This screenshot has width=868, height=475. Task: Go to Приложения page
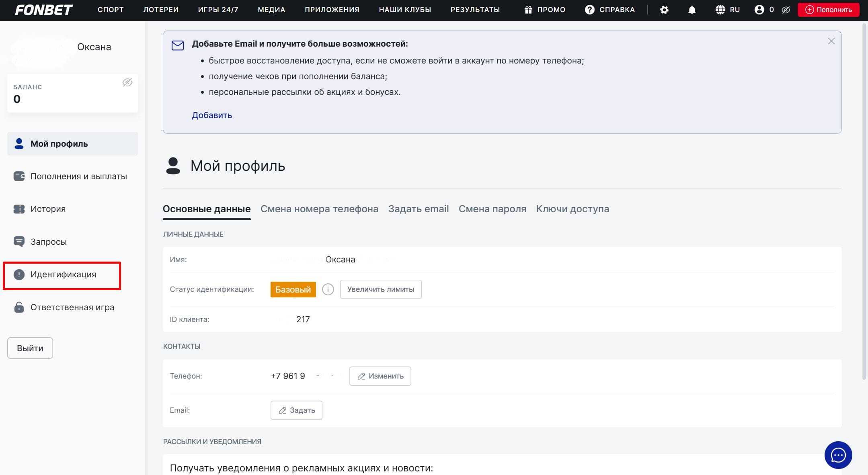pos(332,10)
